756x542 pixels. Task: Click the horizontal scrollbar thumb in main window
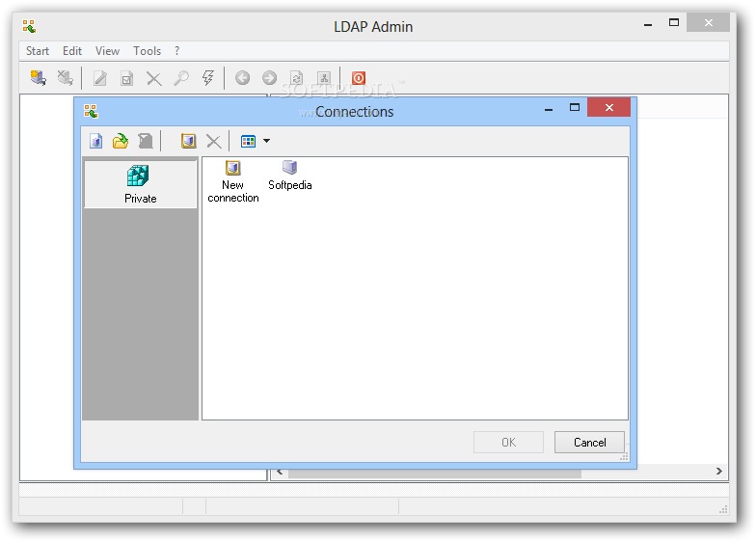coord(434,473)
